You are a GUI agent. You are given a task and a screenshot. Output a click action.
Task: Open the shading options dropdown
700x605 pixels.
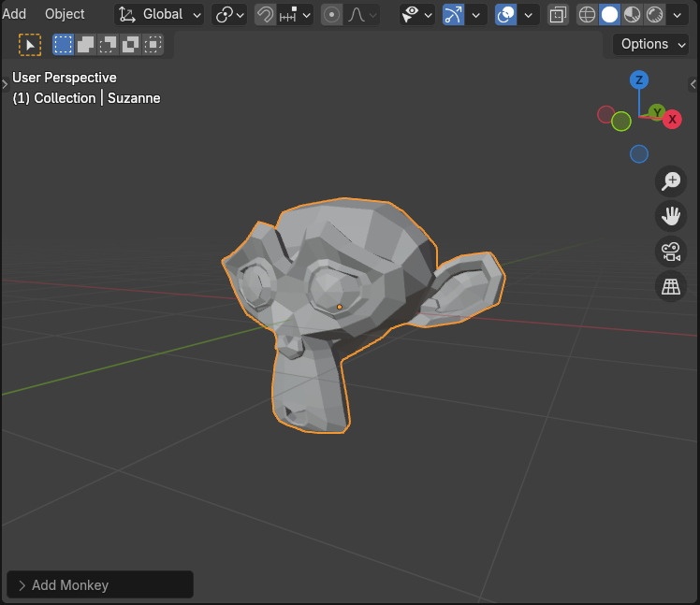pyautogui.click(x=678, y=15)
